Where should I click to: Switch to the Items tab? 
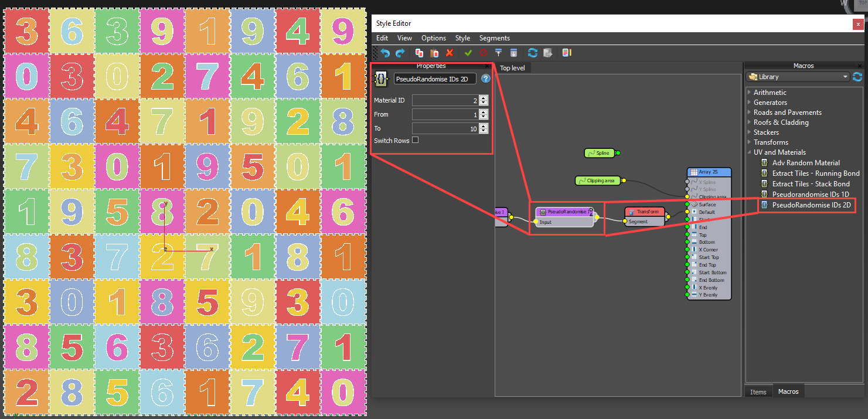758,391
